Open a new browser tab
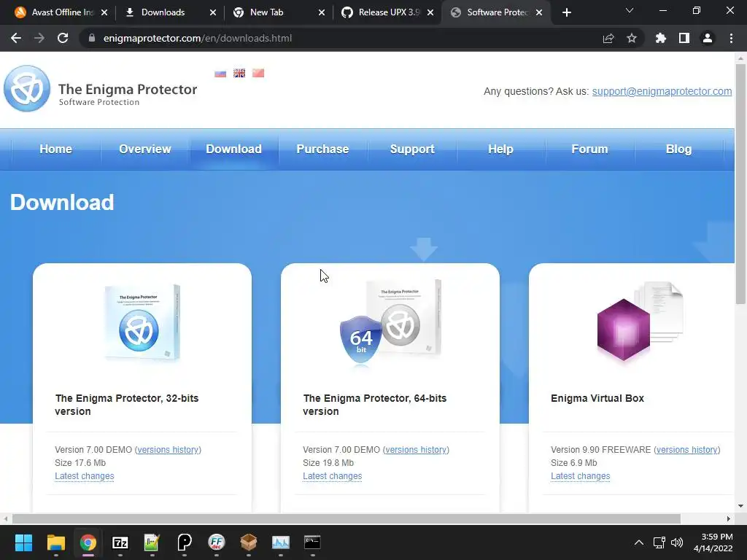The width and height of the screenshot is (747, 560). click(x=566, y=13)
